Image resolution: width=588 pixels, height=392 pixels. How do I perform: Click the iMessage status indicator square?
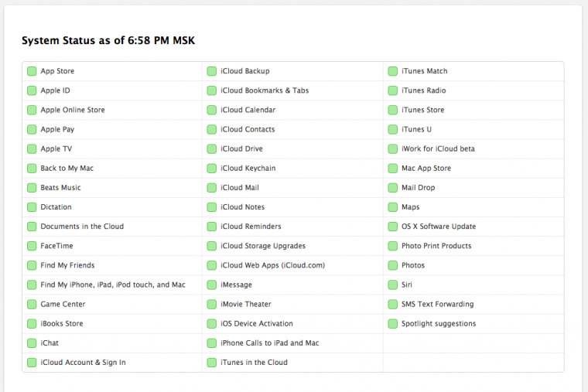[x=212, y=285]
